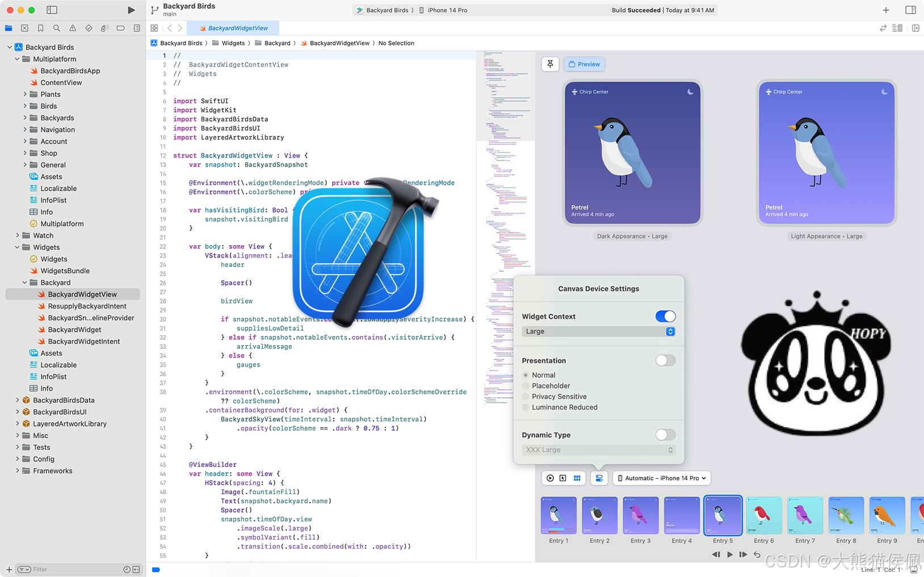Click the add editor split icon

915,28
